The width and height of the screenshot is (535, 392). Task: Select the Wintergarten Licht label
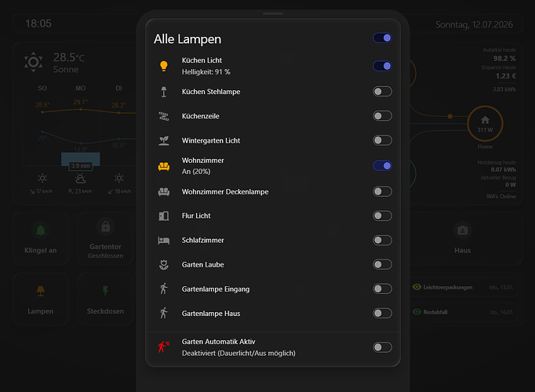tap(211, 140)
